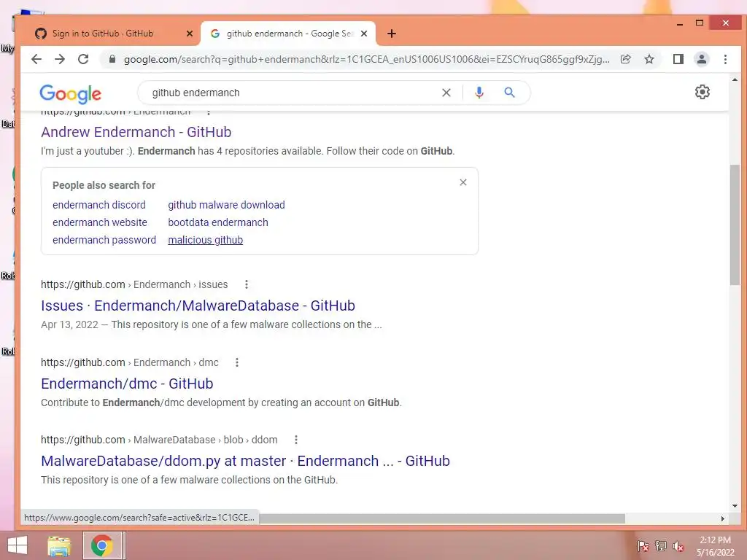Dismiss the People also search for box
Viewport: 747px width, 560px height.
pos(463,182)
